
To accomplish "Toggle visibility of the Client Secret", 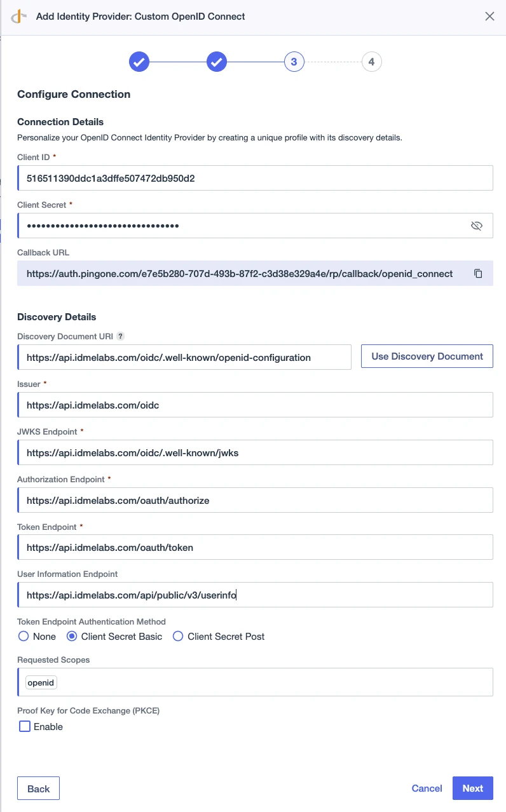I will pyautogui.click(x=477, y=225).
